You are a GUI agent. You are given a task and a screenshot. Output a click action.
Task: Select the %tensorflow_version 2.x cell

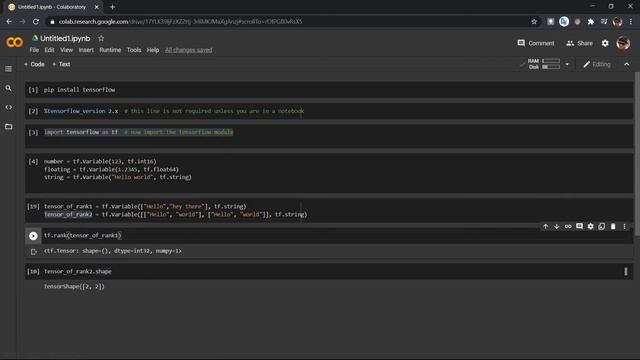[x=329, y=111]
